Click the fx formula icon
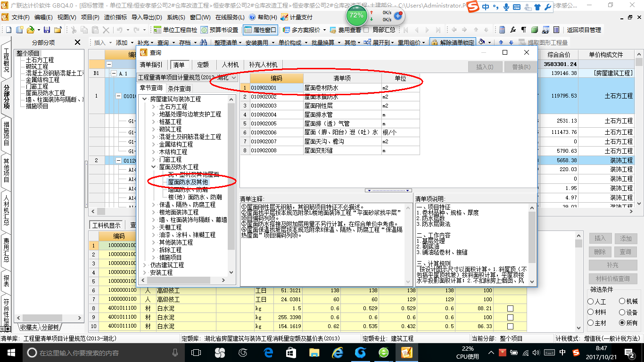This screenshot has width=644, height=362. (512, 30)
